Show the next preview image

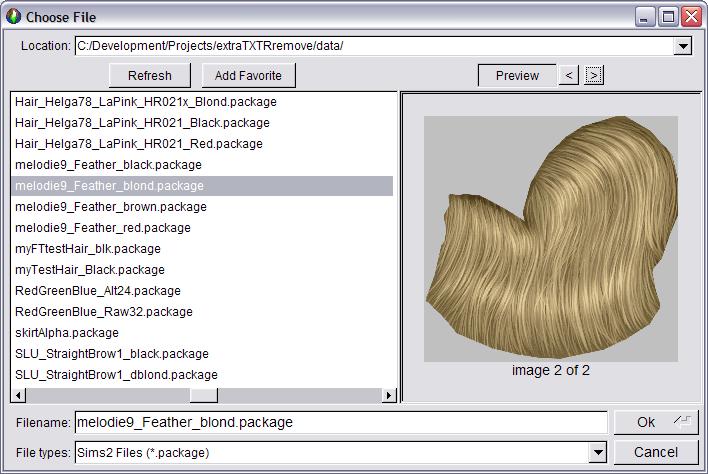594,75
